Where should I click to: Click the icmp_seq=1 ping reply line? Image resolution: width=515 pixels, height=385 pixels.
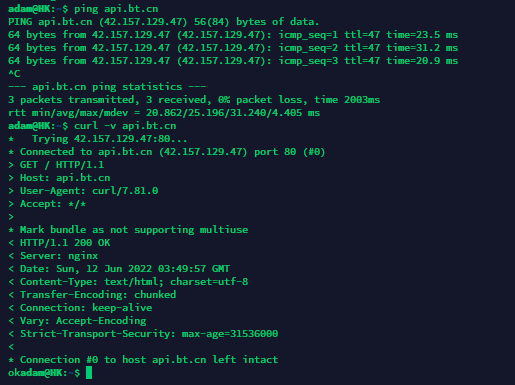coord(233,35)
